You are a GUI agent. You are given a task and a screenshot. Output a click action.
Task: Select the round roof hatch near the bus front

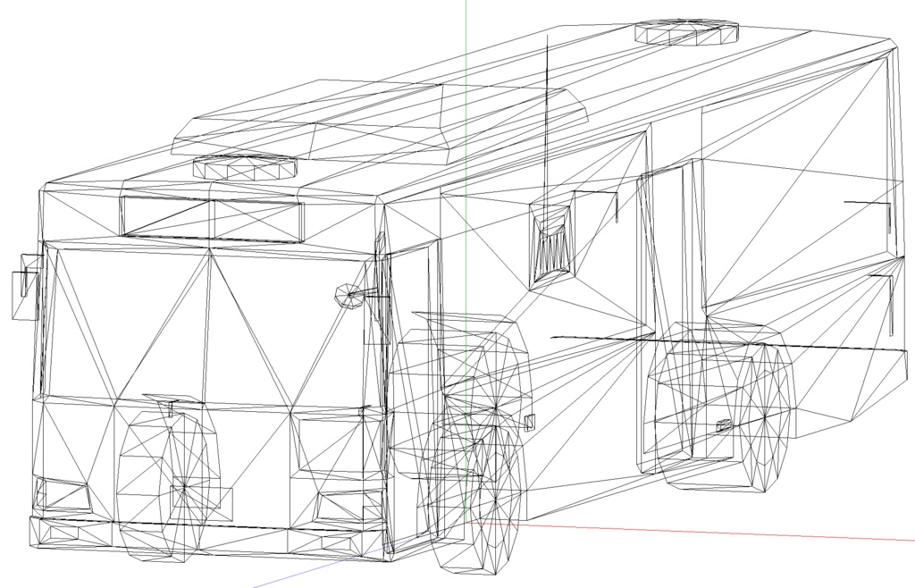tap(245, 166)
